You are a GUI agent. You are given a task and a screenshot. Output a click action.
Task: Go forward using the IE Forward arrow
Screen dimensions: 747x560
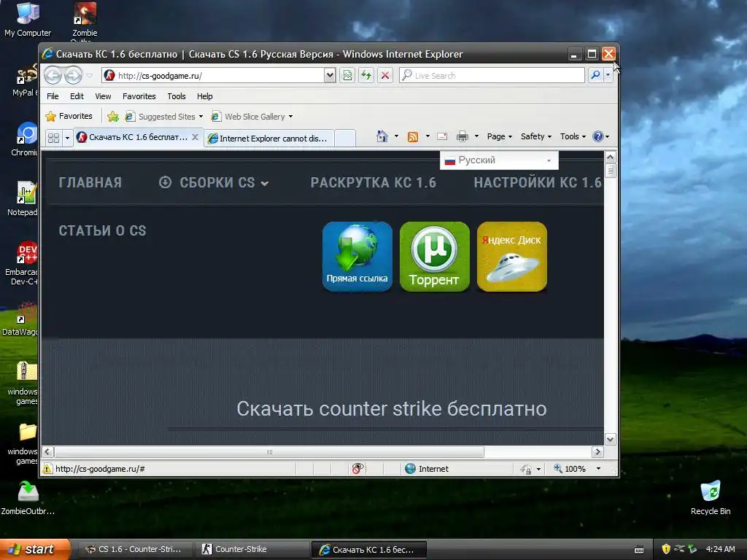73,75
